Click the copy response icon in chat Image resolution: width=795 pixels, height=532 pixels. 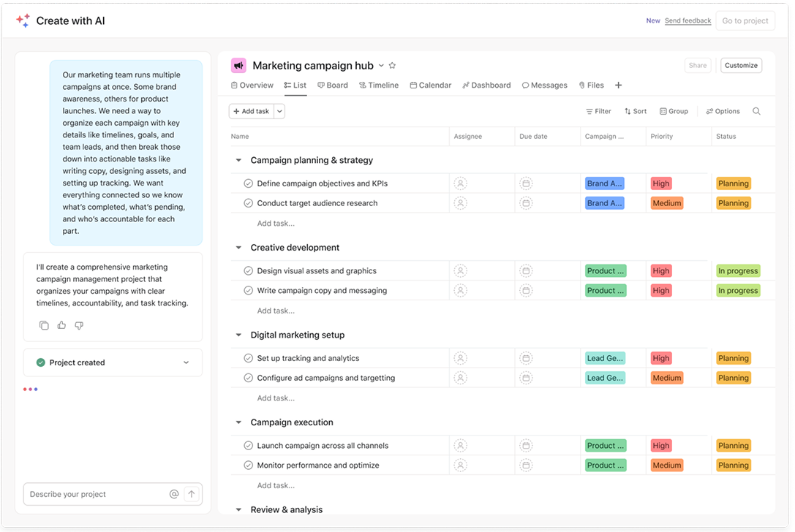pos(44,325)
